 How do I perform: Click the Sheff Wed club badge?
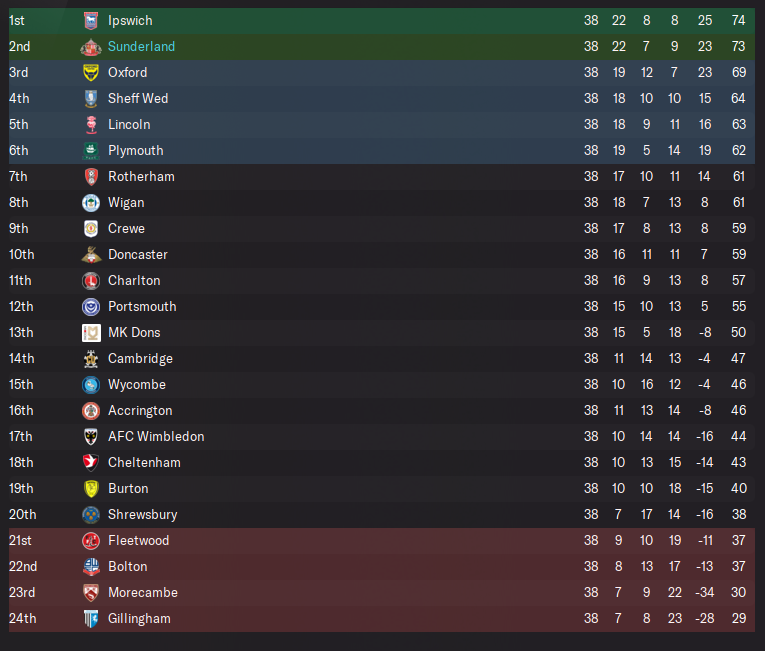(x=91, y=98)
